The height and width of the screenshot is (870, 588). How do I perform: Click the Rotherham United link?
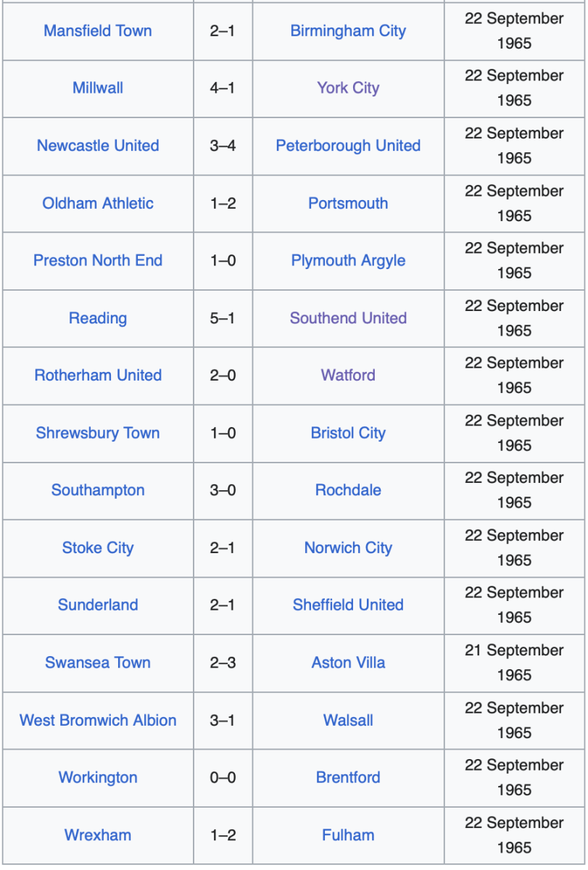click(x=98, y=376)
